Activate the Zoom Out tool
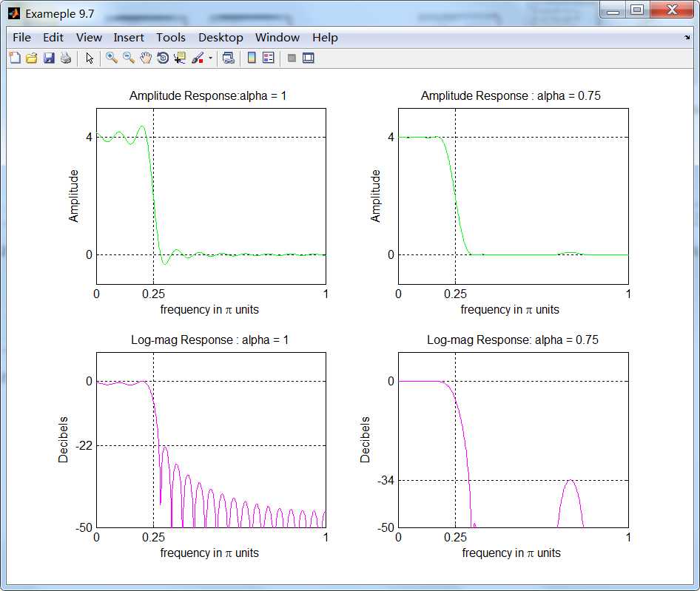The height and width of the screenshot is (591, 700). (129, 58)
